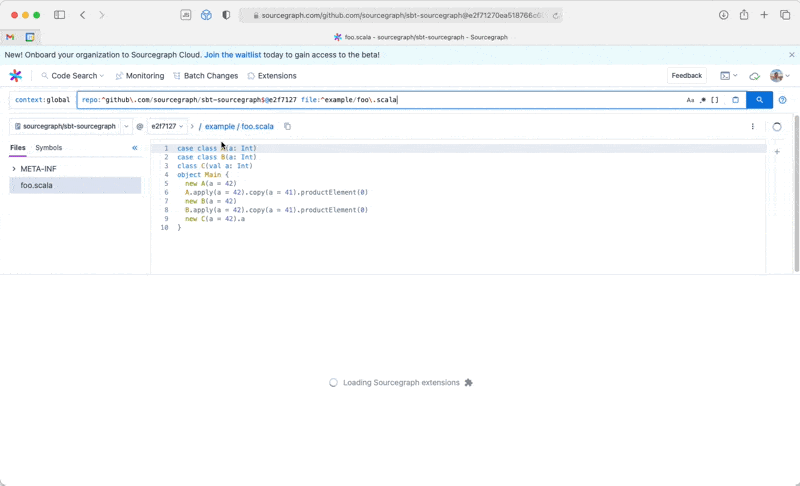Click the "new C(a = 42).a" line

pos(215,219)
